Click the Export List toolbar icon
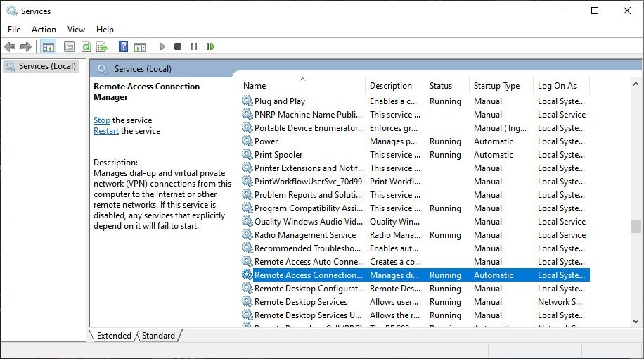 pyautogui.click(x=102, y=46)
